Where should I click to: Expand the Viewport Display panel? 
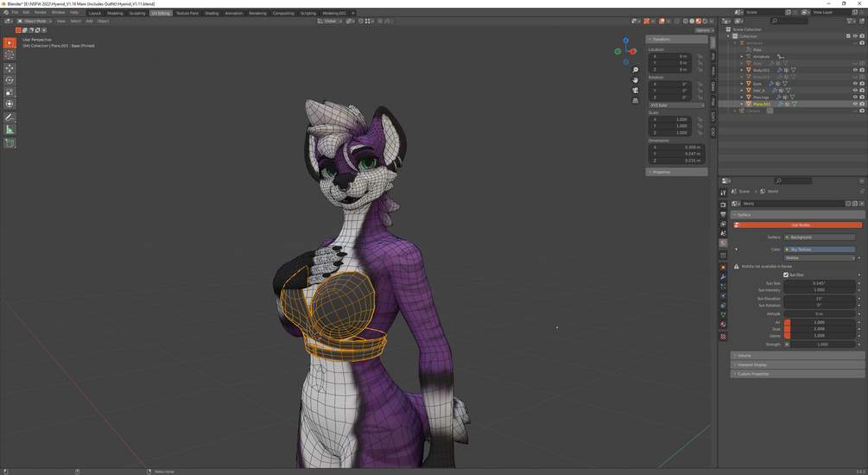point(797,364)
